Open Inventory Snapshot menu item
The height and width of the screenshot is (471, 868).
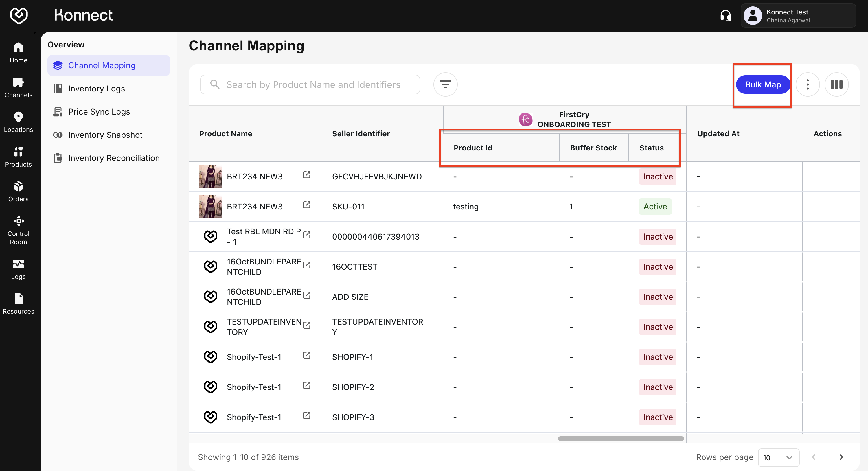point(108,135)
